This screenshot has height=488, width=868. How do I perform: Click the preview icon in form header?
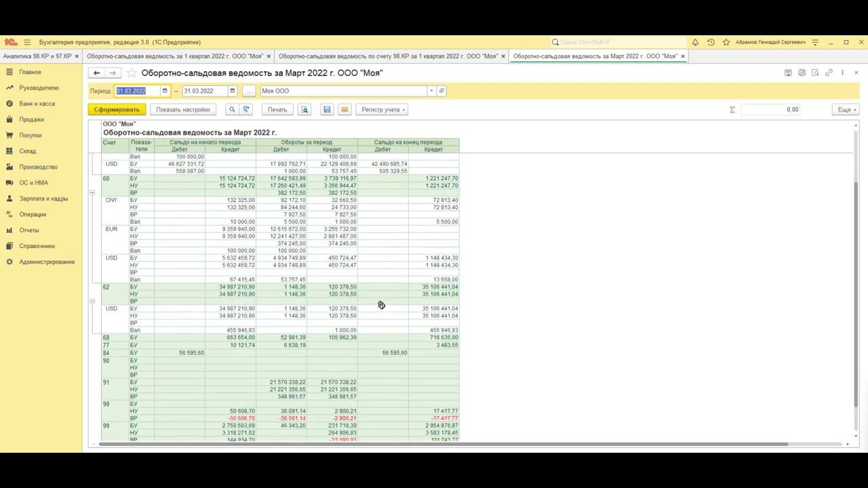point(815,73)
